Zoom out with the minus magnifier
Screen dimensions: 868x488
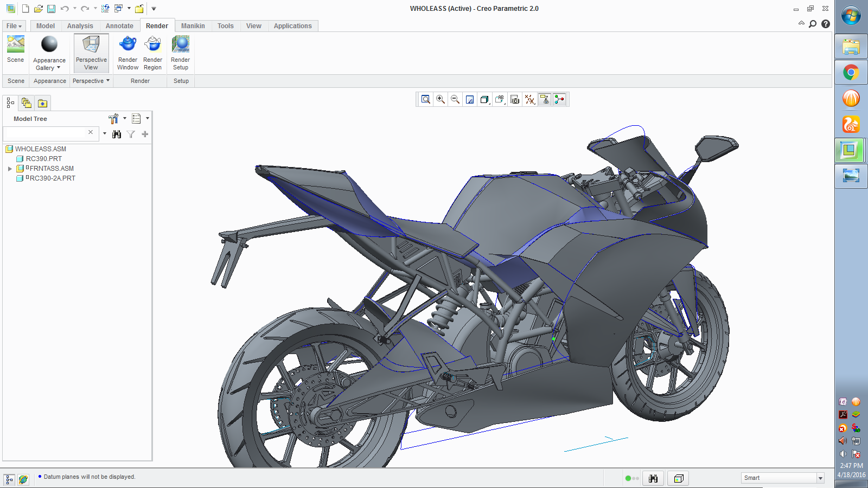coord(455,99)
